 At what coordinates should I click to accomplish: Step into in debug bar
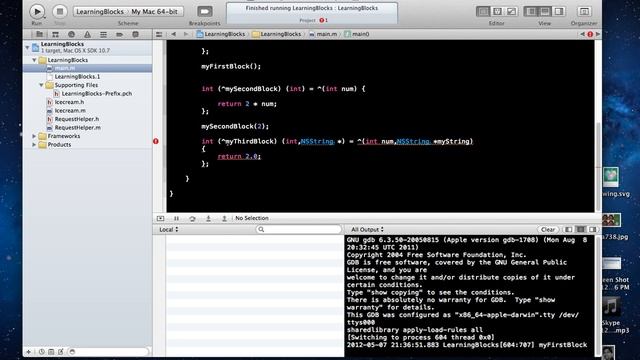point(208,218)
